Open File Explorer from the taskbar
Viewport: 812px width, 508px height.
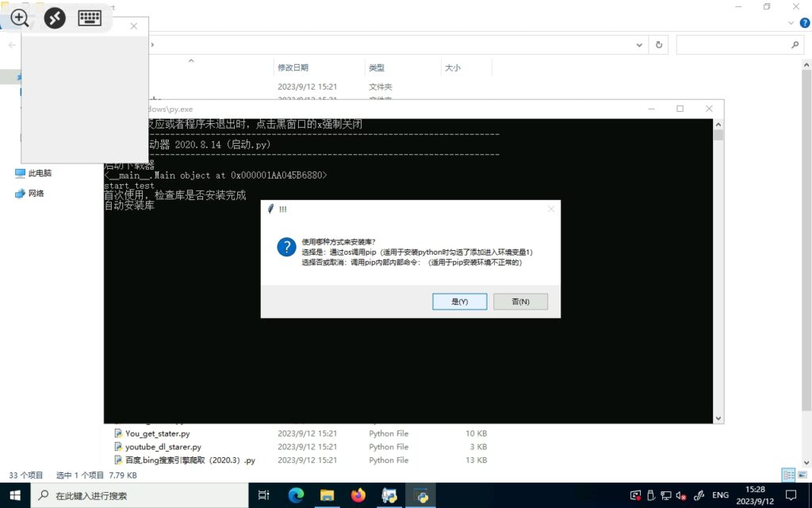pyautogui.click(x=327, y=495)
